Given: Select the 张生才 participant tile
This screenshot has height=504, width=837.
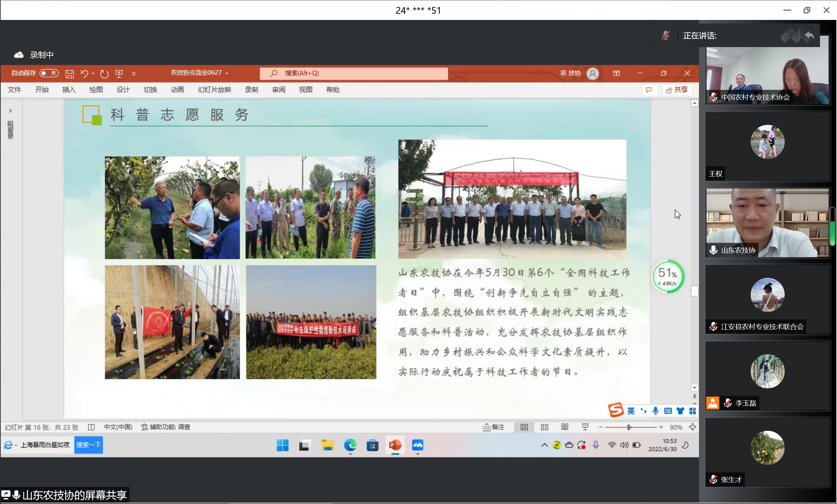Looking at the screenshot, I should click(x=767, y=452).
